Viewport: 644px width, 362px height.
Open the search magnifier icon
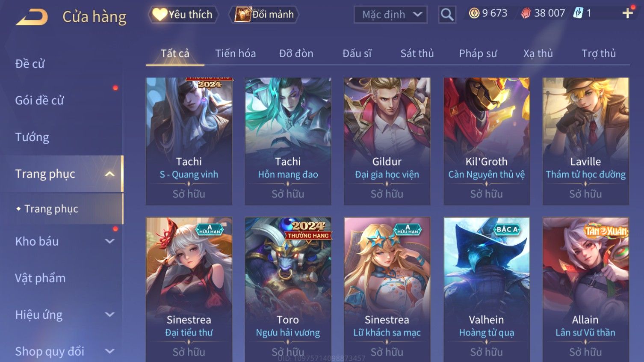pyautogui.click(x=447, y=15)
